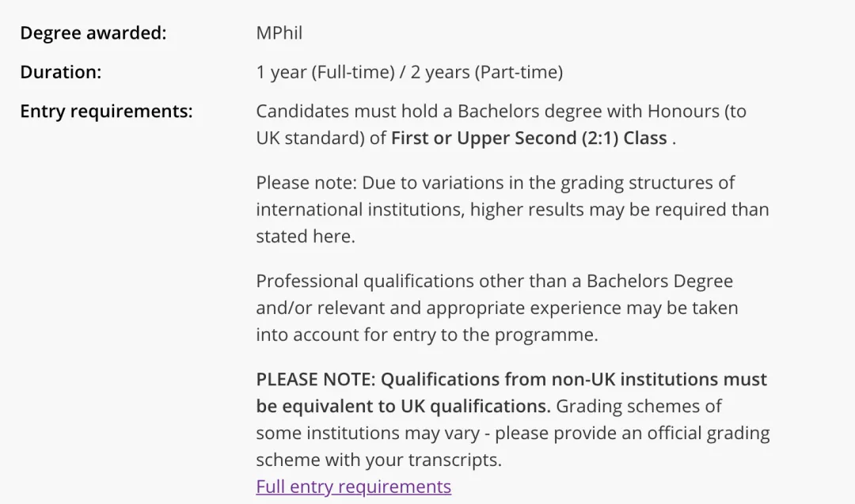
Task: Click the '2 years (Part-time)' duration text
Action: coord(486,72)
